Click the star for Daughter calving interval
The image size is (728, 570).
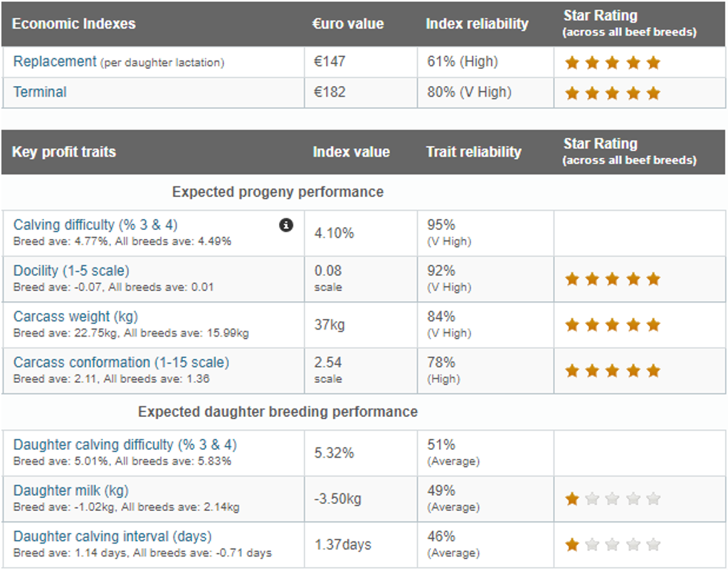point(571,544)
